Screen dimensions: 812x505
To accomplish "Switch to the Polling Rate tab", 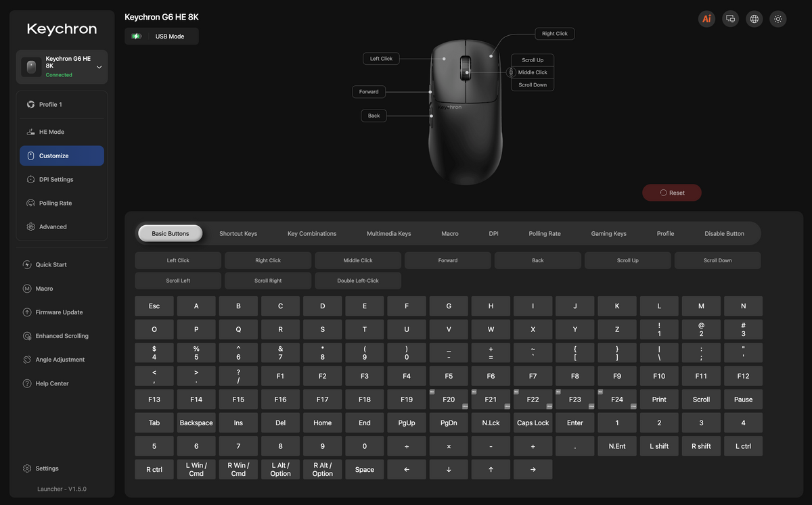I will 545,233.
